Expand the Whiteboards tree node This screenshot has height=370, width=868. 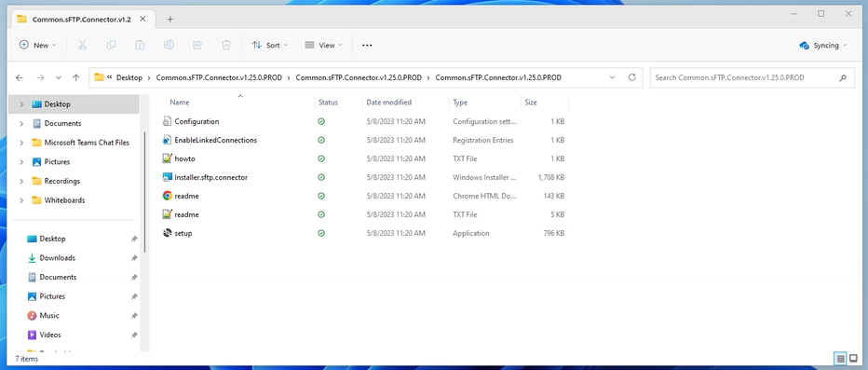click(x=21, y=200)
